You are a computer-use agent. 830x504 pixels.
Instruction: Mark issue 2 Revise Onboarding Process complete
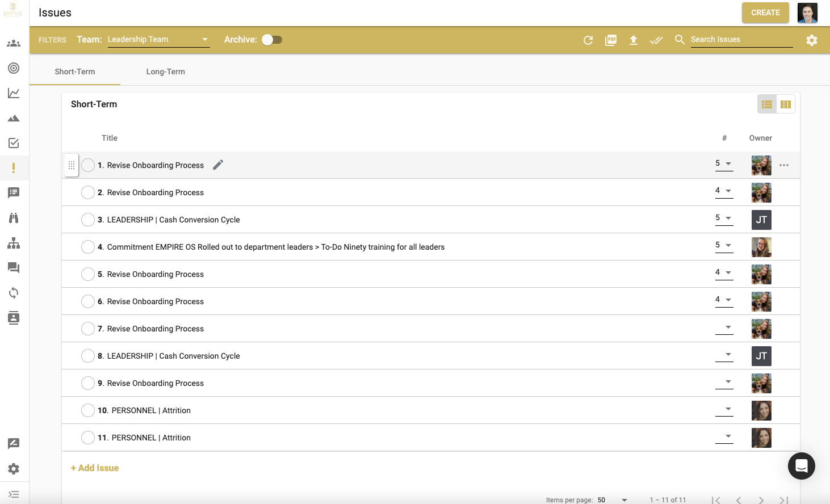[88, 192]
